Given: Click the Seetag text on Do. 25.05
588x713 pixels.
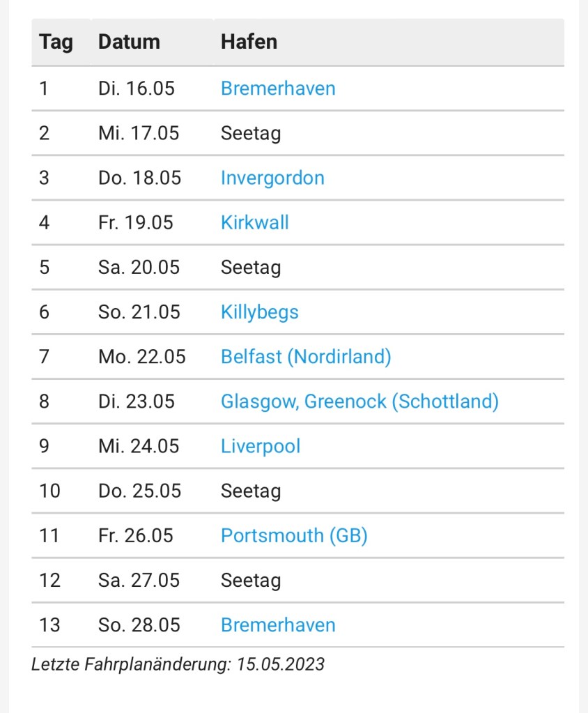Looking at the screenshot, I should [251, 491].
